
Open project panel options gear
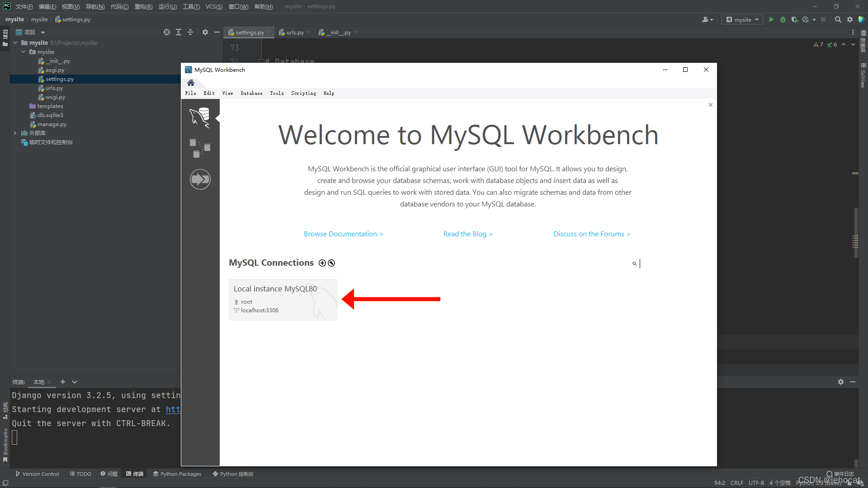pos(205,32)
